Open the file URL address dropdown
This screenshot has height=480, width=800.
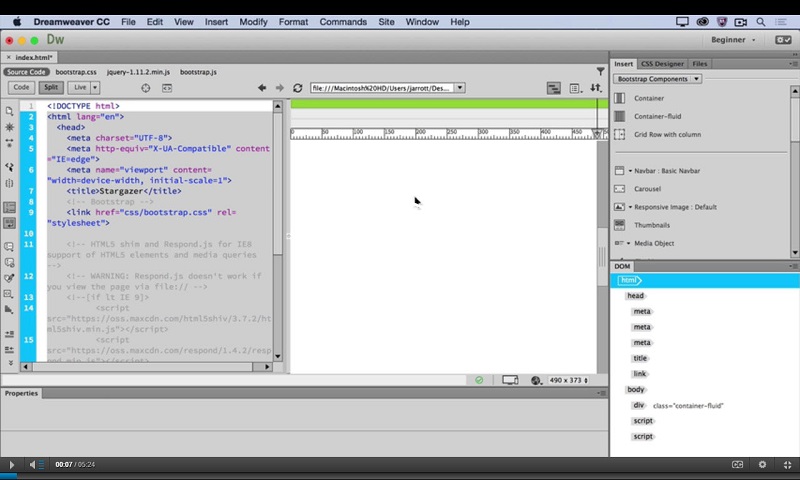[460, 88]
